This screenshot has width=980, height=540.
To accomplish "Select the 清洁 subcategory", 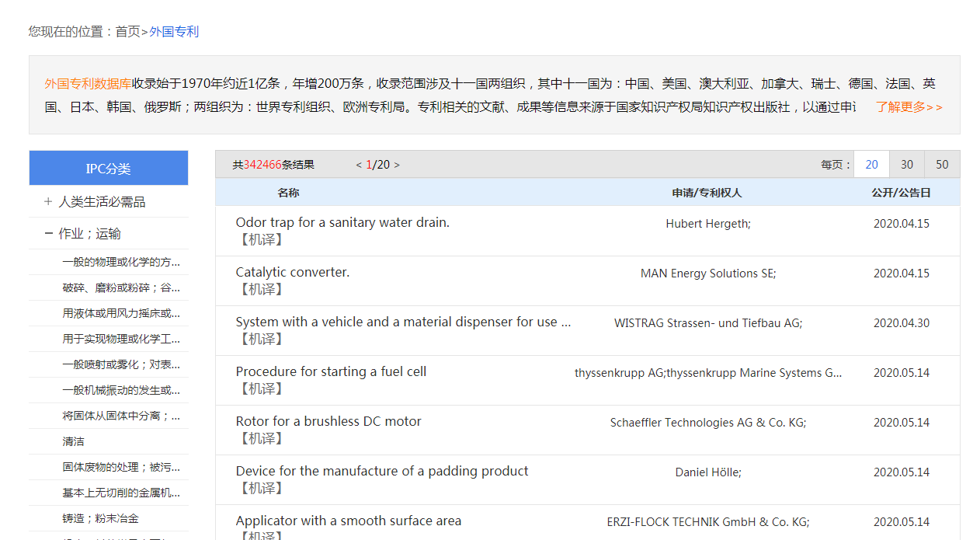I will 74,441.
